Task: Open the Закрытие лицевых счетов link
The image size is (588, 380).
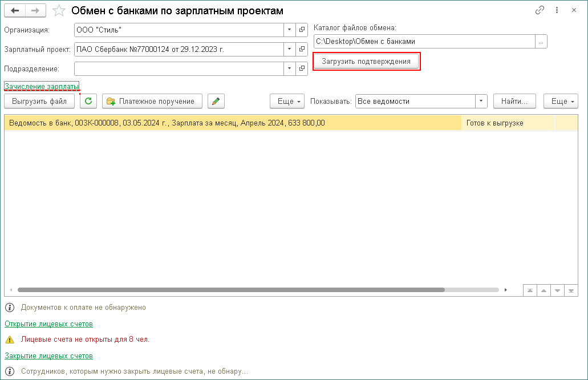Action: point(48,355)
